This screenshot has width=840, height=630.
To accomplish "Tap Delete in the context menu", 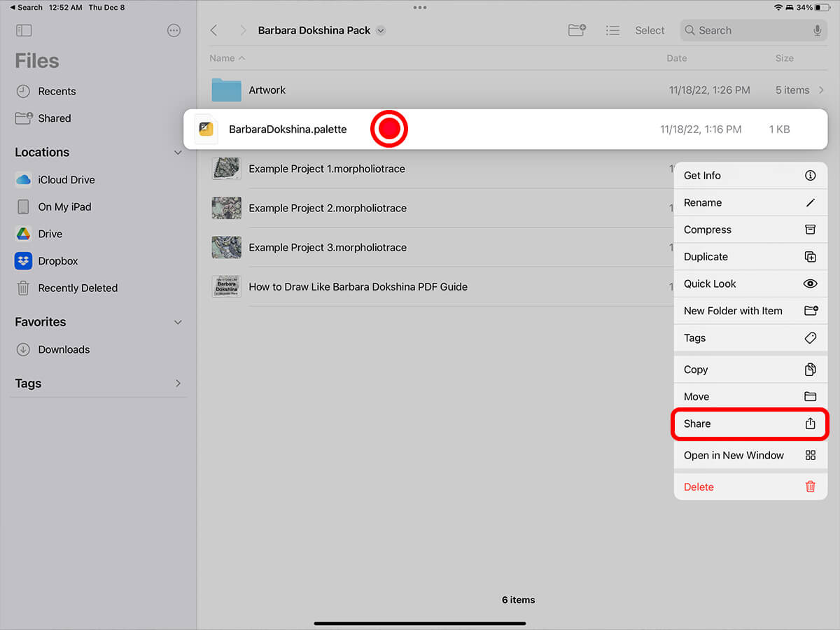I will [750, 487].
